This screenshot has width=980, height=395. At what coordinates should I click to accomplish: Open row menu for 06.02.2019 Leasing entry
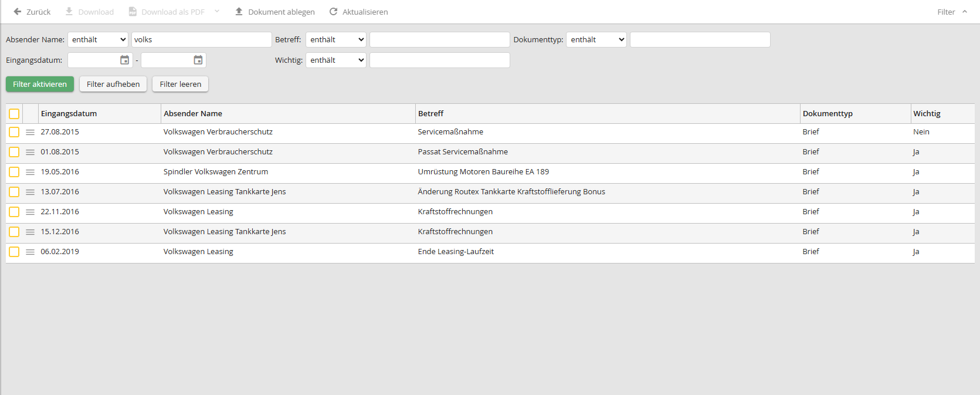pyautogui.click(x=30, y=252)
